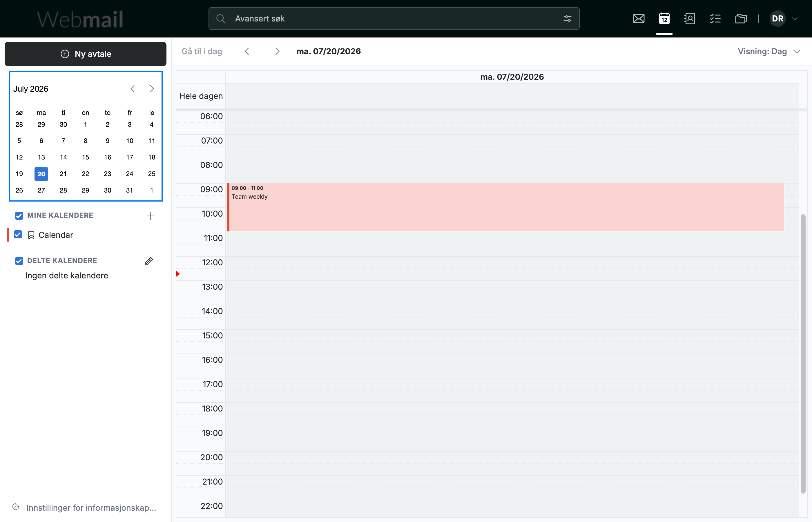Select July 21 in mini calendar

pos(64,174)
